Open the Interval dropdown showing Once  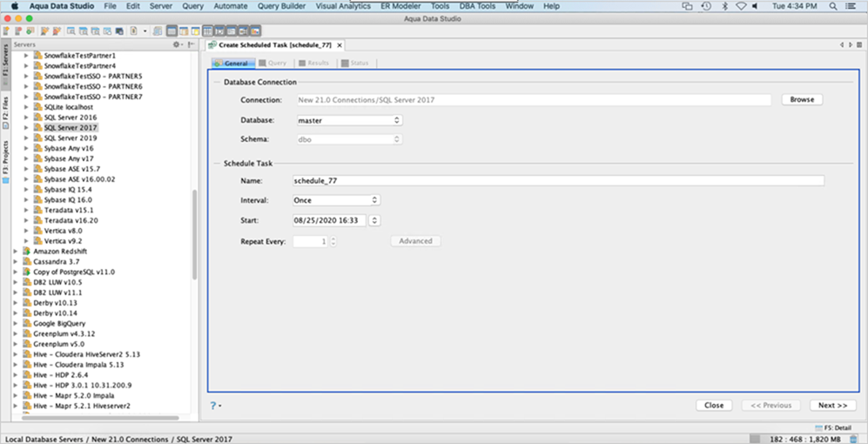coord(336,200)
